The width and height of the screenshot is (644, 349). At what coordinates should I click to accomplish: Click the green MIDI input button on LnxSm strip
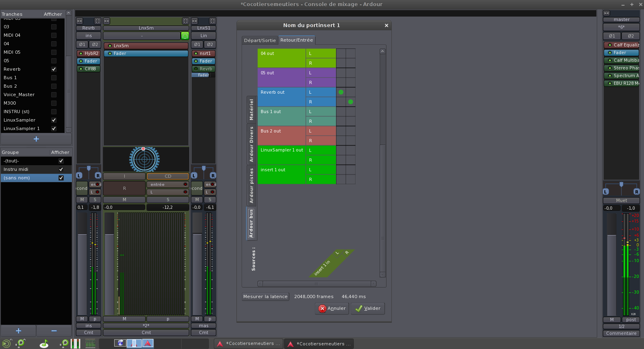pos(185,36)
